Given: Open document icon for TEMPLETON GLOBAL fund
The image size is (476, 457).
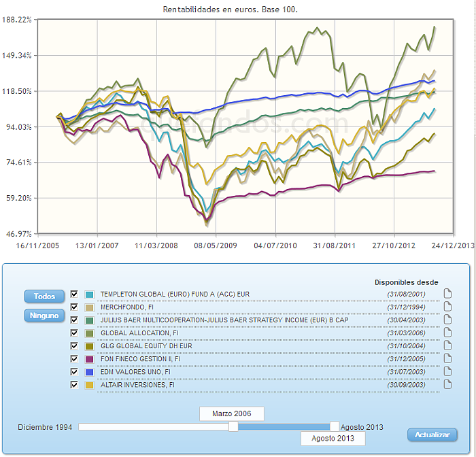Looking at the screenshot, I should point(447,294).
